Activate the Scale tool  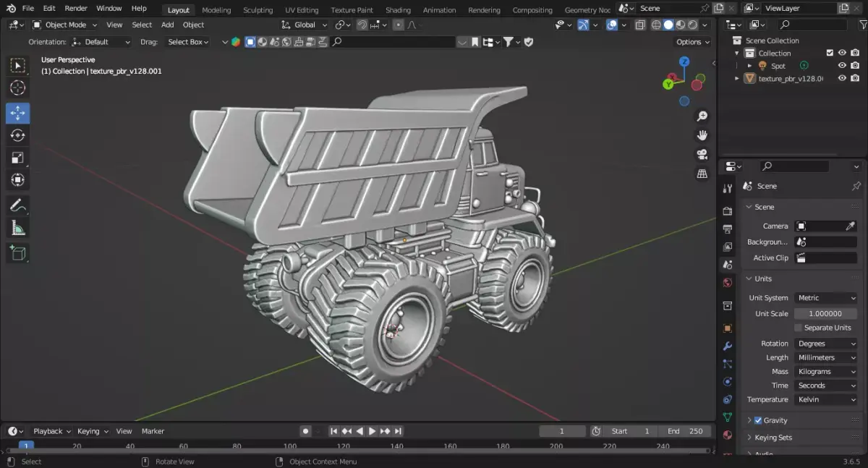18,158
